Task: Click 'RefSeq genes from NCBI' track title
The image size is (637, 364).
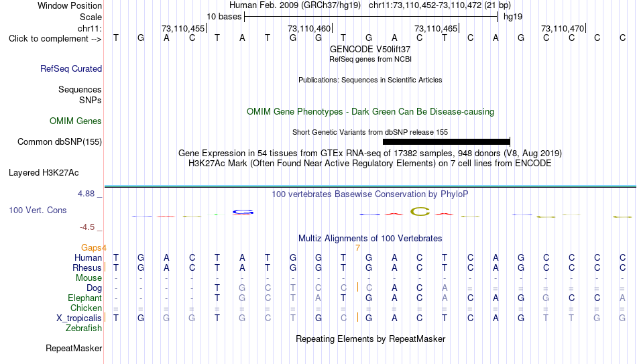Action: point(370,59)
